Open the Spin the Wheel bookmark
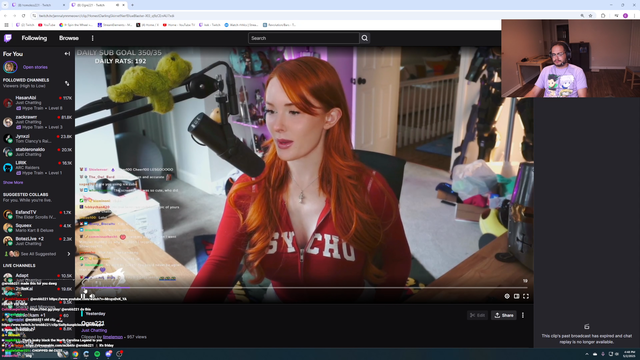The height and width of the screenshot is (360, 640). click(x=76, y=25)
